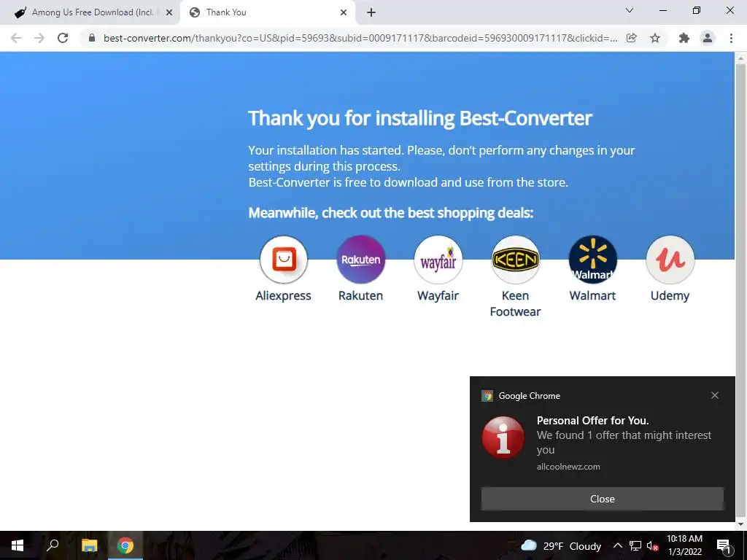Click the Keen Footwear text label

(x=516, y=303)
